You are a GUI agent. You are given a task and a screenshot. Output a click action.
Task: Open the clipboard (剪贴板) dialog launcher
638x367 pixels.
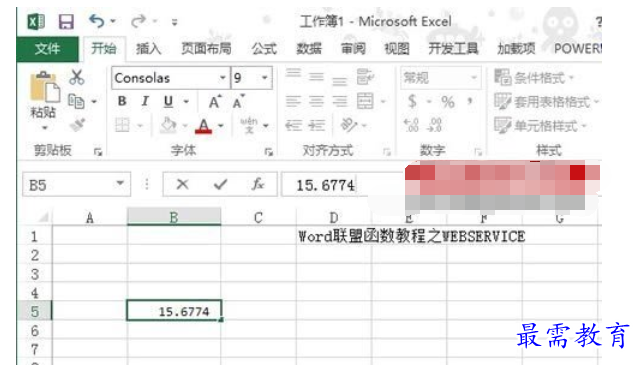pyautogui.click(x=98, y=152)
